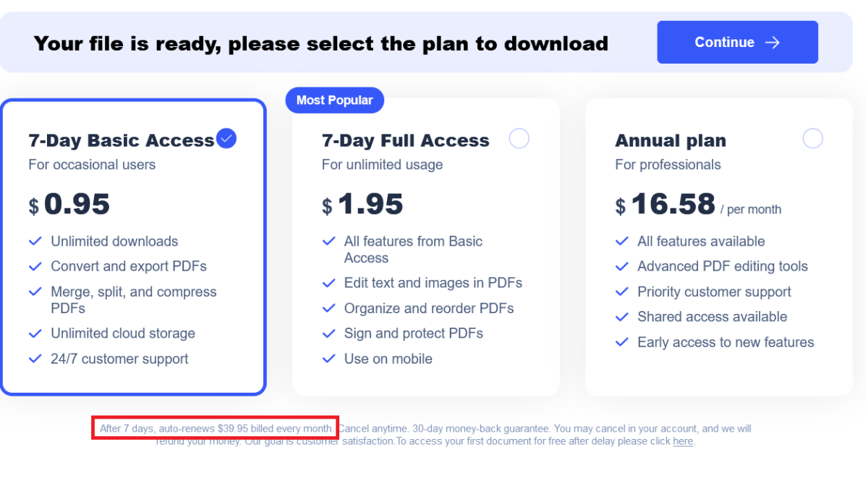
Task: Click the 7-Day Basic Access selected radio button
Action: pyautogui.click(x=226, y=137)
